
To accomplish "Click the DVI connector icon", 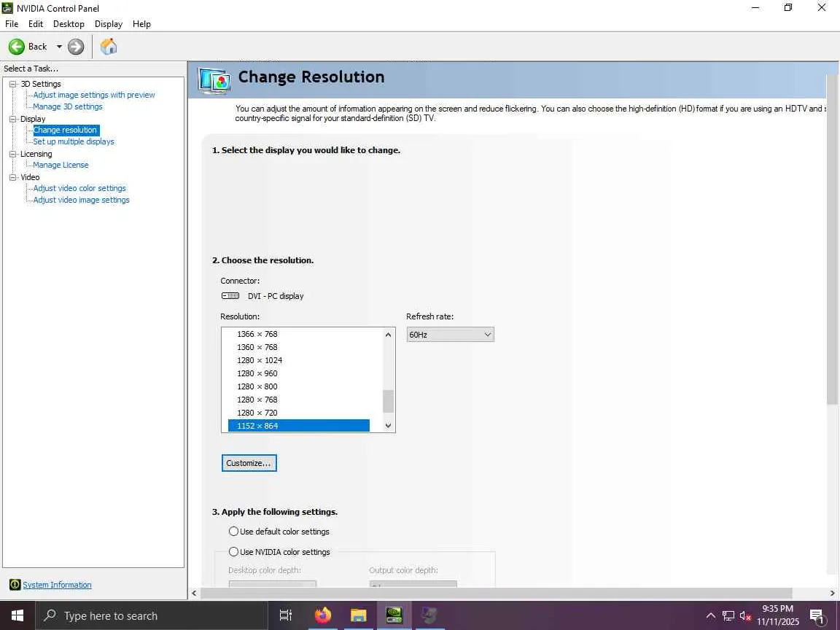I will point(230,296).
